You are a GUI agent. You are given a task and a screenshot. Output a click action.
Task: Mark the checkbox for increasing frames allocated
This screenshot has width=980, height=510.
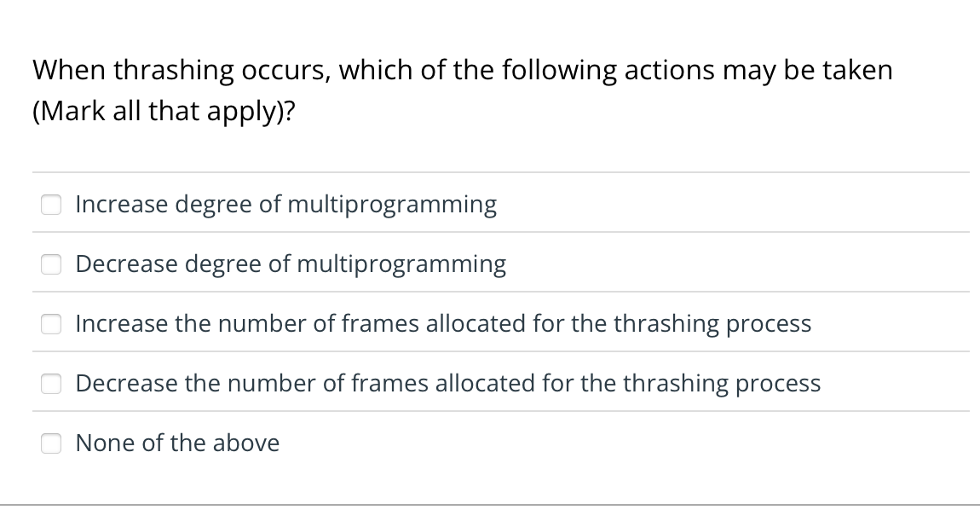click(51, 323)
